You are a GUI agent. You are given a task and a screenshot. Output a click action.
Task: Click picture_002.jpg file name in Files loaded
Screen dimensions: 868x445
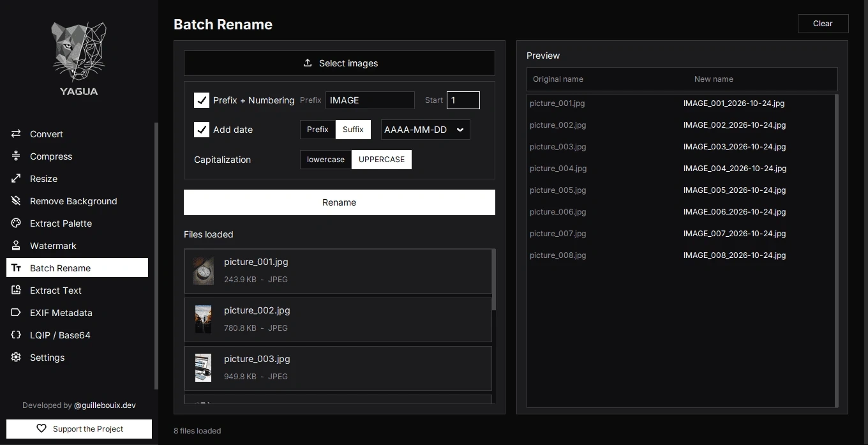[x=257, y=310]
